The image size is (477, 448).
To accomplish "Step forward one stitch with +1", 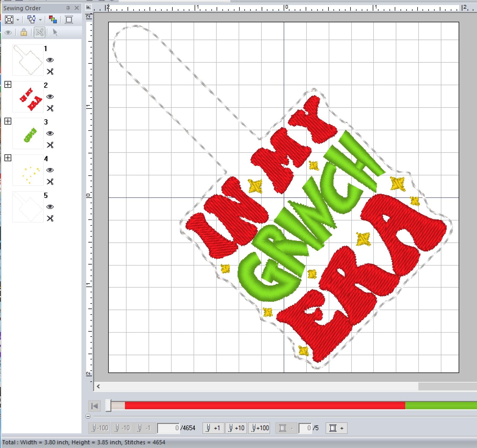I will click(213, 428).
